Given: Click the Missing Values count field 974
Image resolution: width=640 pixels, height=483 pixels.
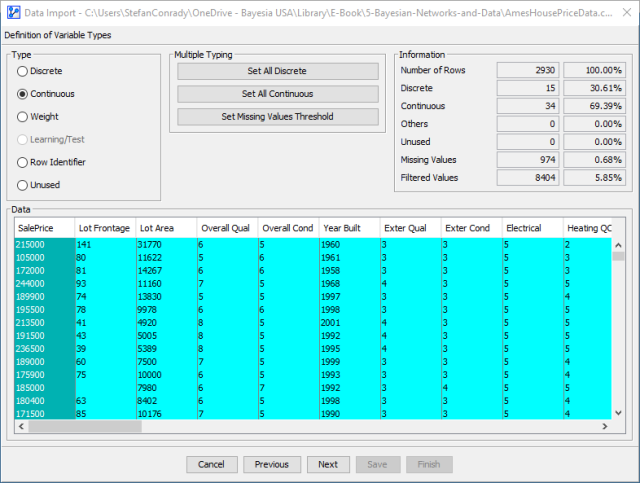Looking at the screenshot, I should tap(527, 160).
